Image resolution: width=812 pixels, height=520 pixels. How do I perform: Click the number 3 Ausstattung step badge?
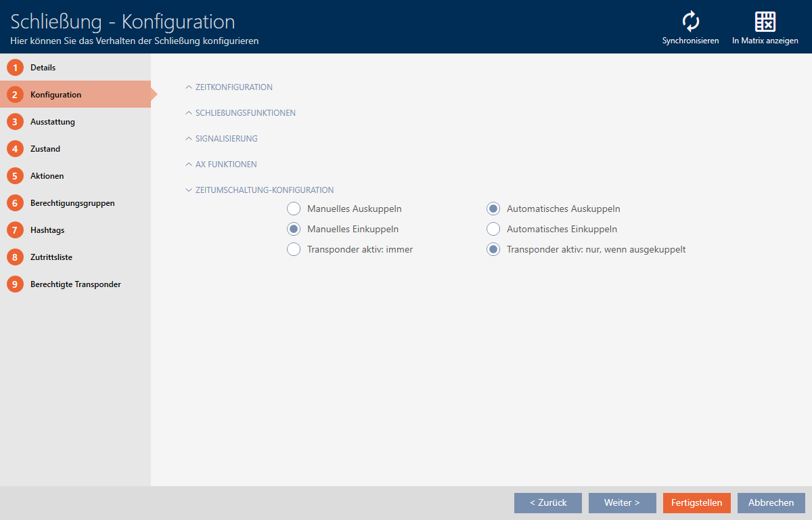click(x=15, y=122)
